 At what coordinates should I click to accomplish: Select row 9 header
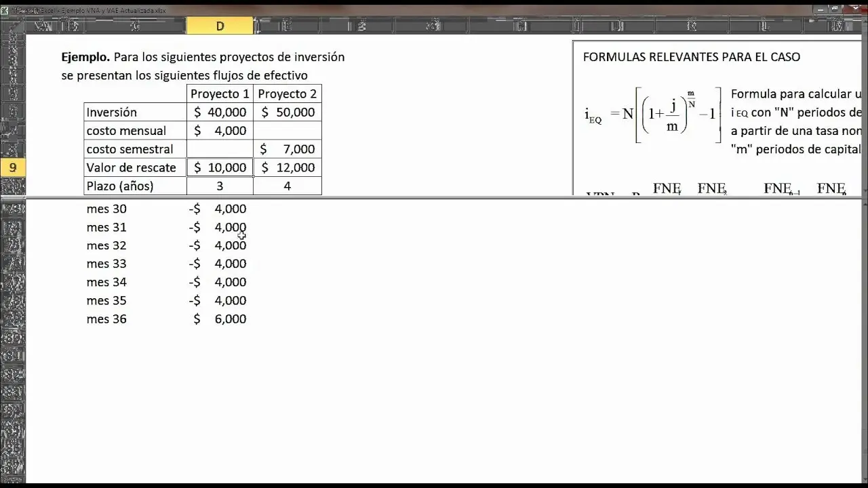coord(13,167)
